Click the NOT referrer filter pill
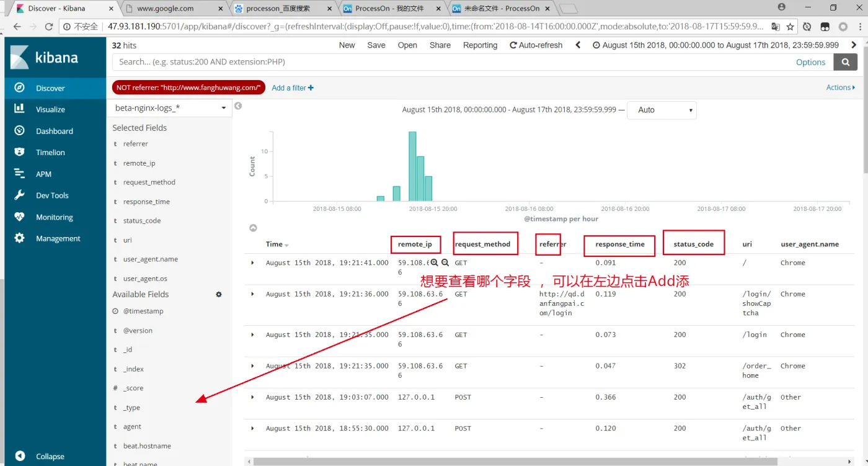The image size is (868, 466). 189,87
